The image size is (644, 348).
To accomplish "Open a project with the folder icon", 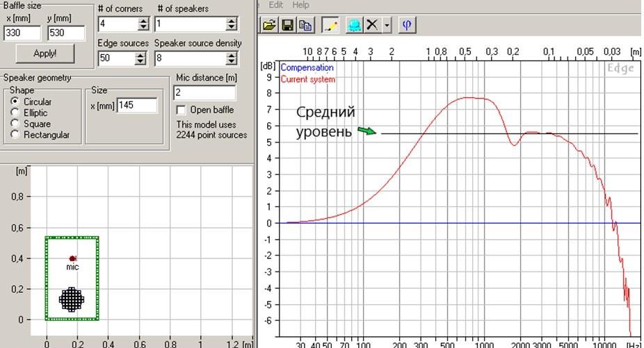I will pyautogui.click(x=269, y=25).
